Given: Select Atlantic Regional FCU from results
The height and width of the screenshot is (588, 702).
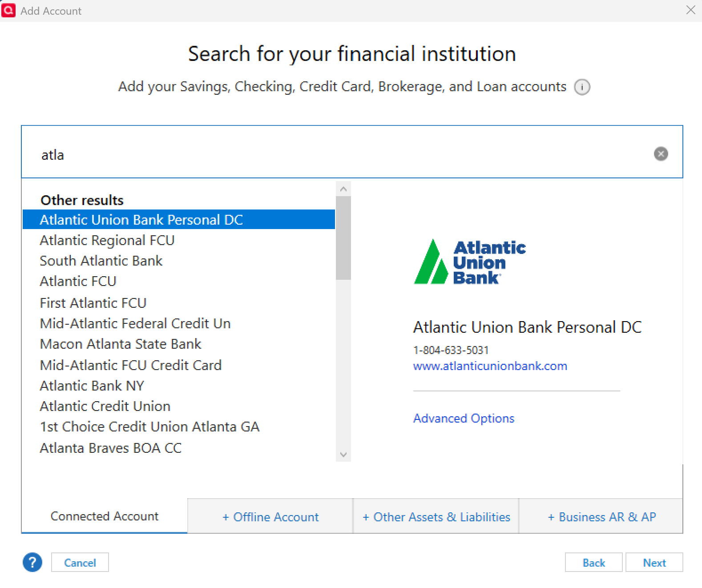Looking at the screenshot, I should (x=179, y=241).
